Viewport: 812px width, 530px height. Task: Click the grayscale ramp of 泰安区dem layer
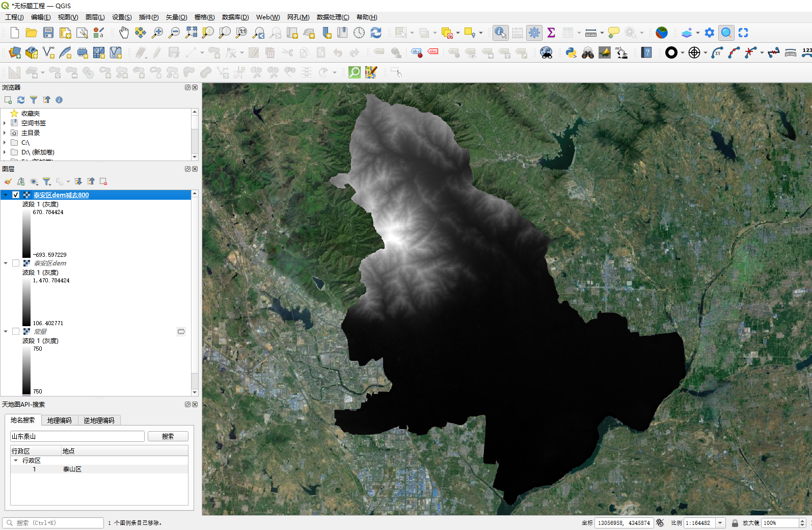point(26,302)
